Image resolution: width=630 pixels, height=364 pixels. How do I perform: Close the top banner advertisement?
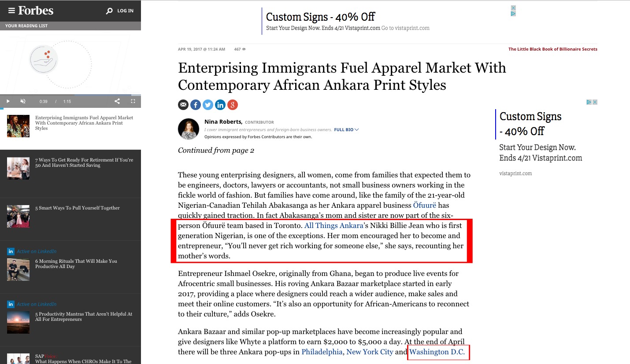pyautogui.click(x=513, y=8)
